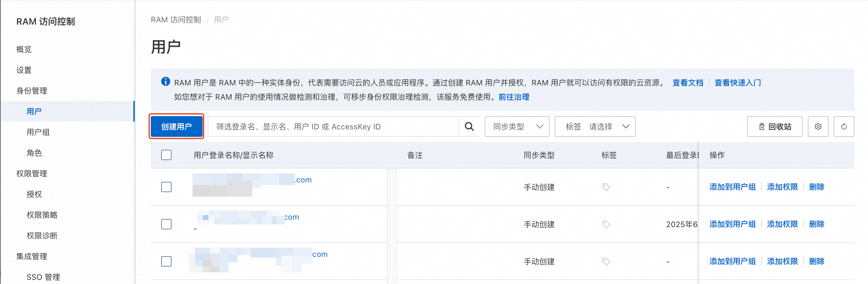Open SSO 管理 in the sidebar
The height and width of the screenshot is (284, 868).
point(43,277)
